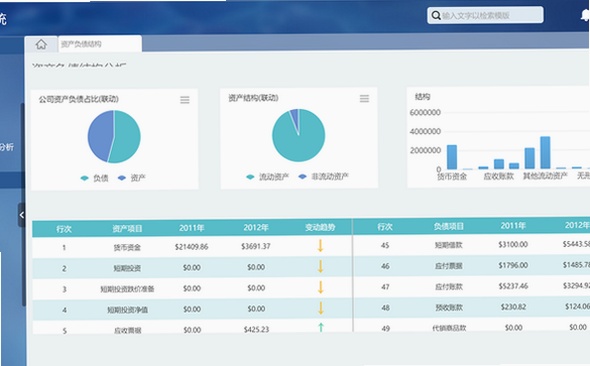Image resolution: width=590 pixels, height=366 pixels.
Task: Click the 变动趋势 column header
Action: [x=320, y=227]
